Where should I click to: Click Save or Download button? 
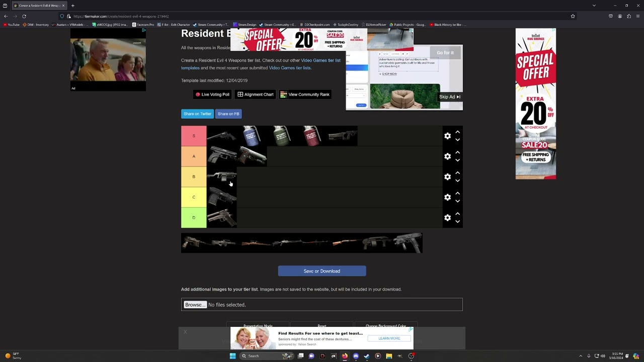coord(322,271)
